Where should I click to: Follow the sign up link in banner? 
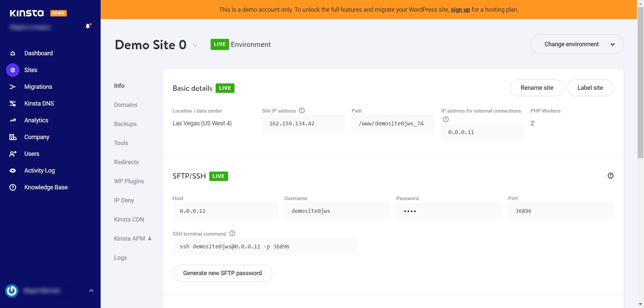[x=460, y=10]
